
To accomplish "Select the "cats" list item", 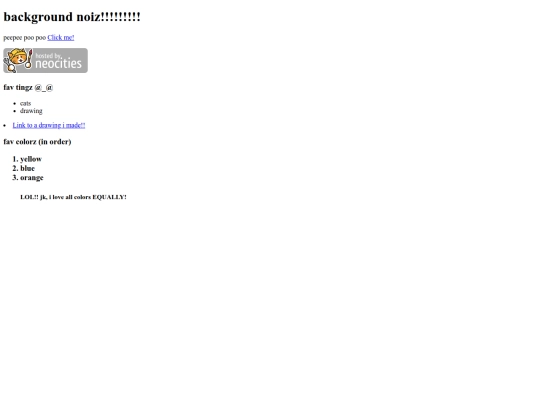I will (x=25, y=103).
